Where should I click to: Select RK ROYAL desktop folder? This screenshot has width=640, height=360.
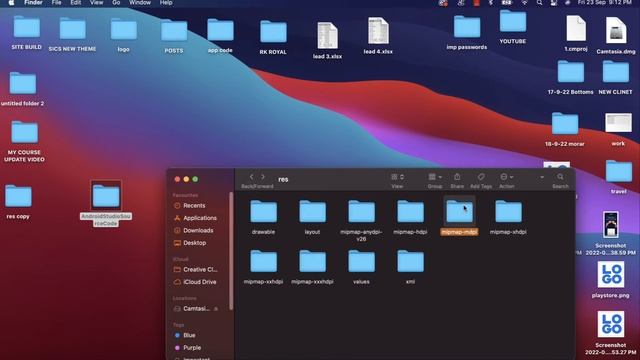click(x=273, y=31)
